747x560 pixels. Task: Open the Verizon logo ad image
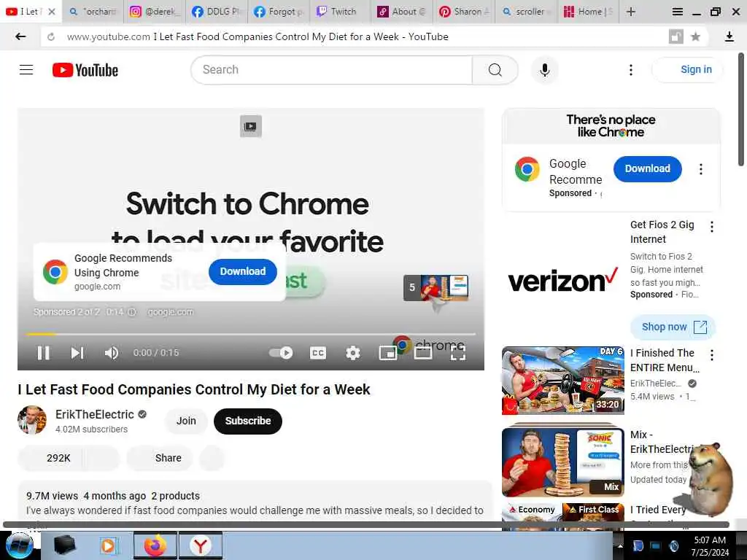562,281
